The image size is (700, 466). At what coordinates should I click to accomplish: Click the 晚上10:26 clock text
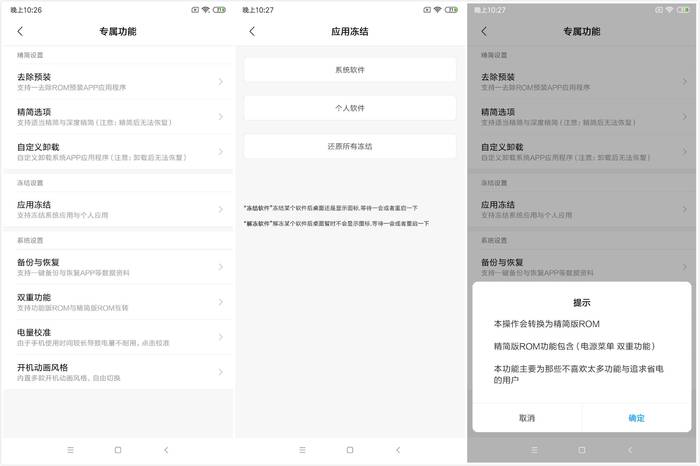click(x=26, y=10)
